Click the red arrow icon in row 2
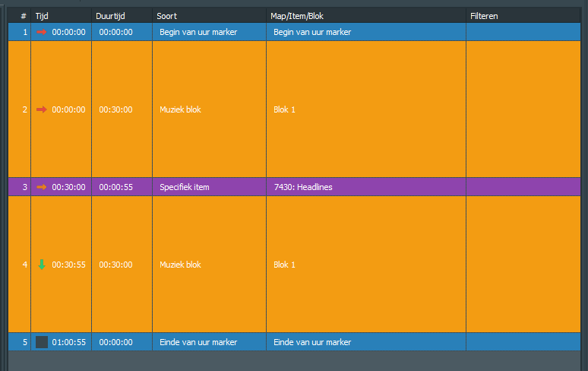The image size is (588, 371). point(42,109)
